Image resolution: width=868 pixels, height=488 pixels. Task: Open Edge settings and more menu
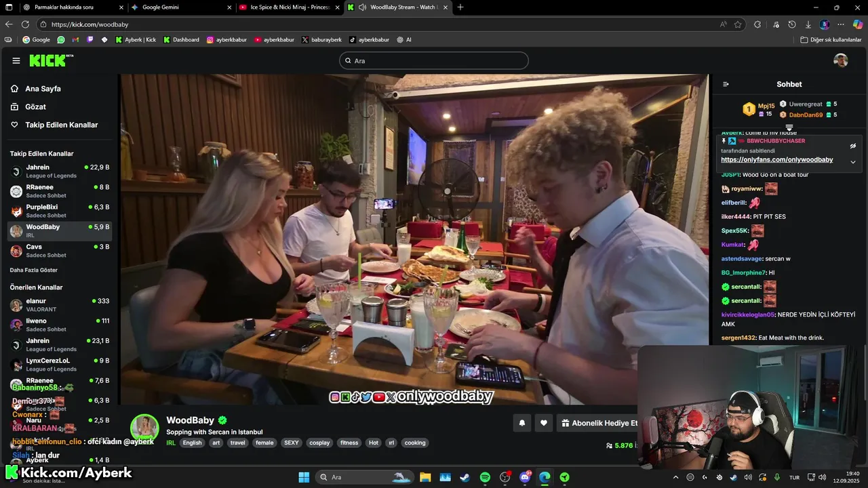coord(841,24)
